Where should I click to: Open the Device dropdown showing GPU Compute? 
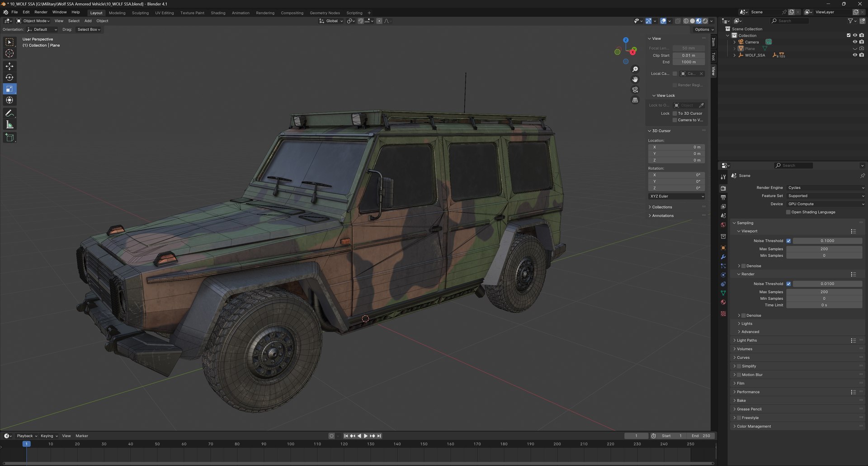826,204
